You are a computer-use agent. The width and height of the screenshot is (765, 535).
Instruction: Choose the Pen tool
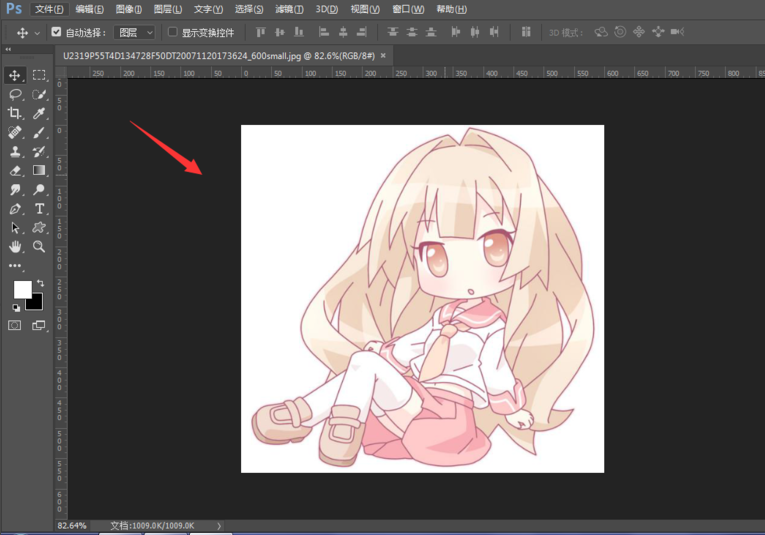[x=15, y=209]
